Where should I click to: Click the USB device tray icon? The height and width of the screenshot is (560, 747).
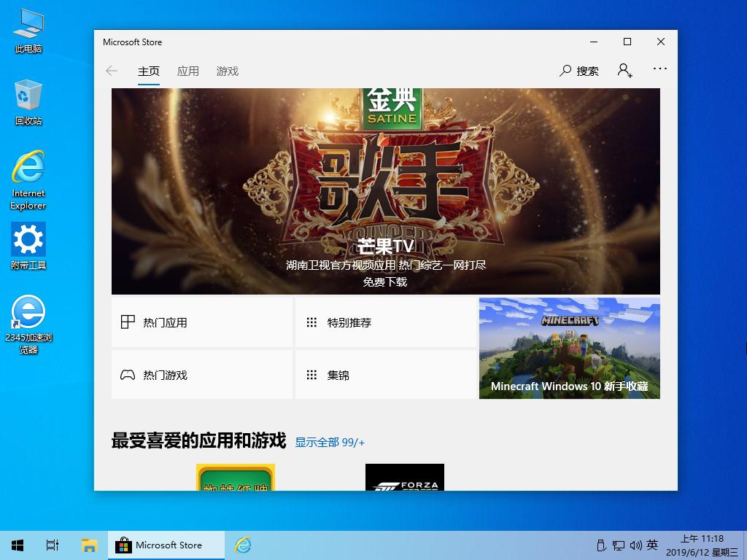601,545
